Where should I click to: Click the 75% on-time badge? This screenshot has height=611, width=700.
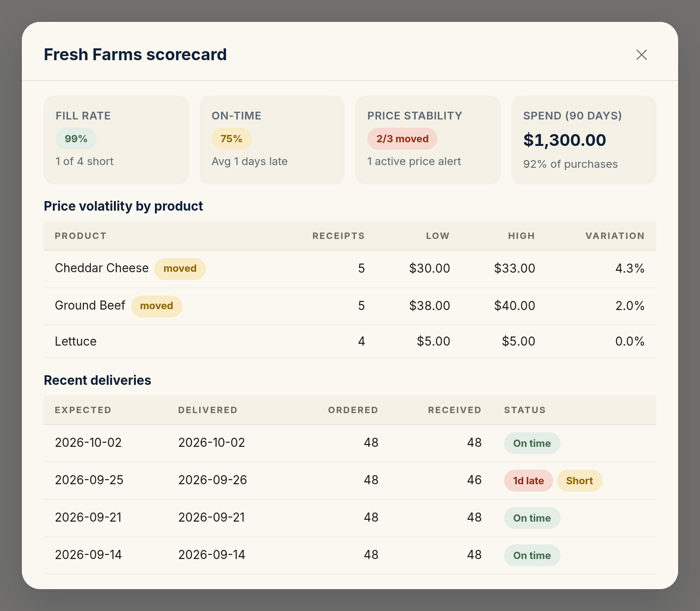232,139
